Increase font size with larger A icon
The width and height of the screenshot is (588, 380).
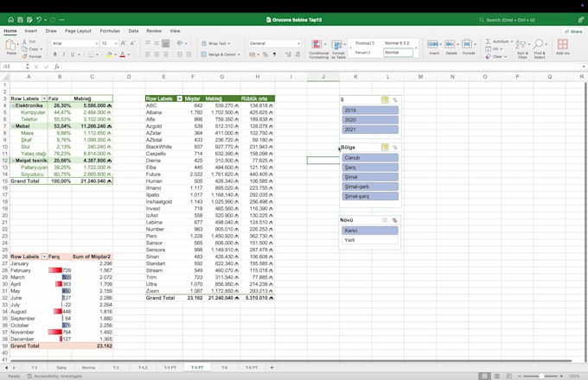coord(123,43)
